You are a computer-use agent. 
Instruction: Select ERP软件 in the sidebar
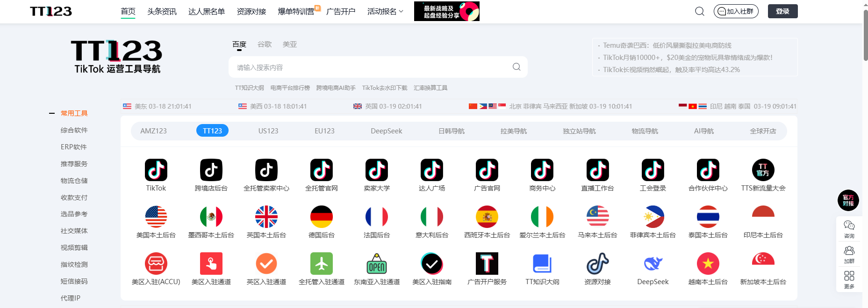[74, 147]
